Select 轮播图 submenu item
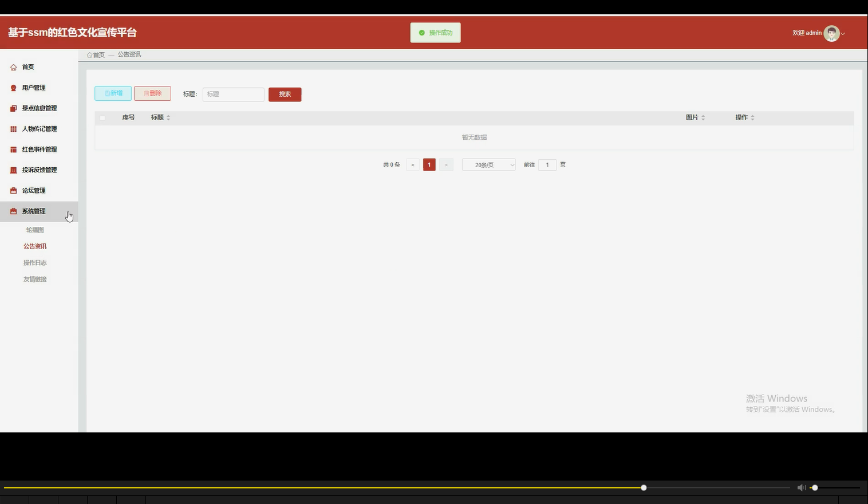 point(35,230)
